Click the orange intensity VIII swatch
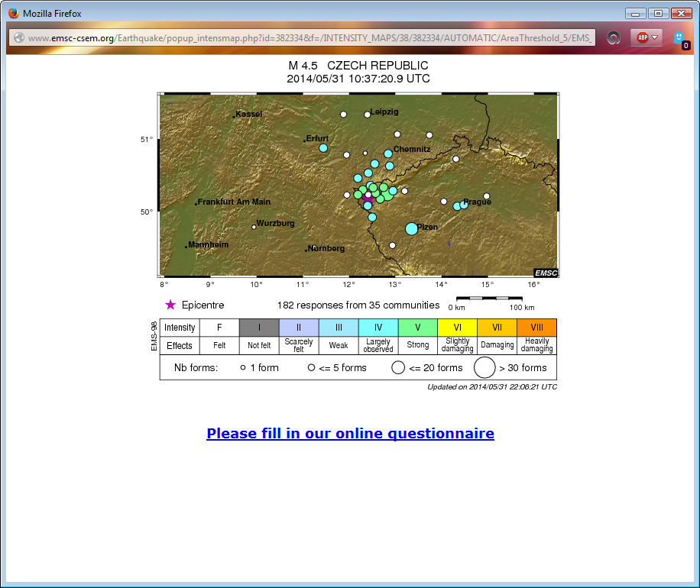This screenshot has width=700, height=588. click(536, 328)
